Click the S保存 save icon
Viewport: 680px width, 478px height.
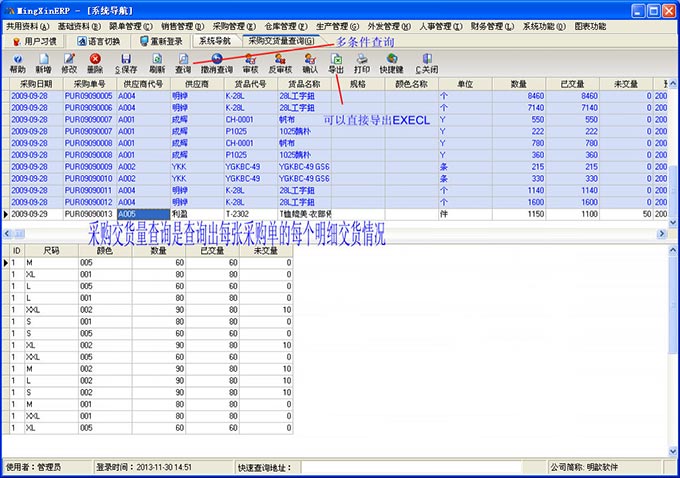(126, 63)
